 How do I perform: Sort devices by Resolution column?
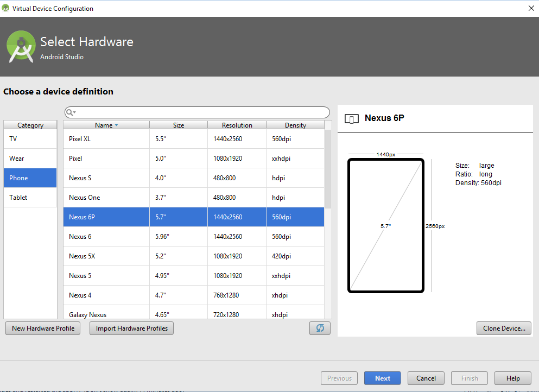(x=237, y=125)
